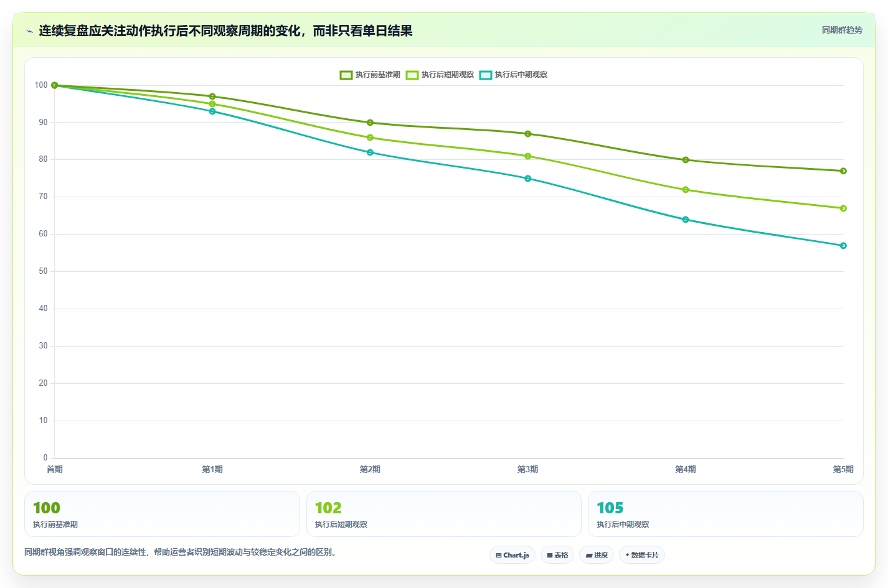Click the shared starting data point at 首期
The height and width of the screenshot is (588, 888).
(55, 85)
